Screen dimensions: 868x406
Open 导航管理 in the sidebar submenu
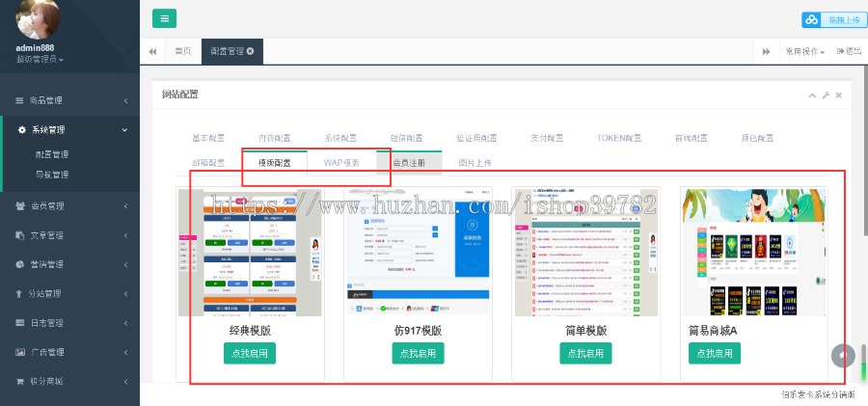(x=52, y=175)
